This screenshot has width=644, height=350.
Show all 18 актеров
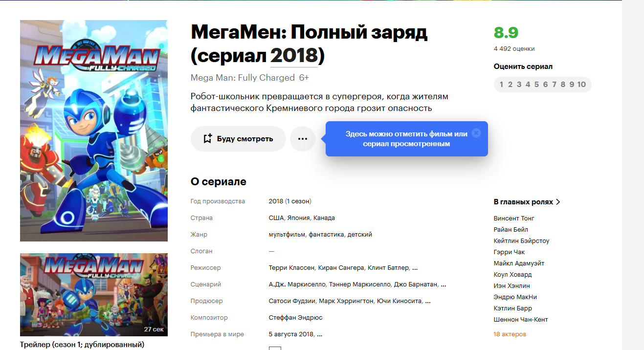[510, 334]
